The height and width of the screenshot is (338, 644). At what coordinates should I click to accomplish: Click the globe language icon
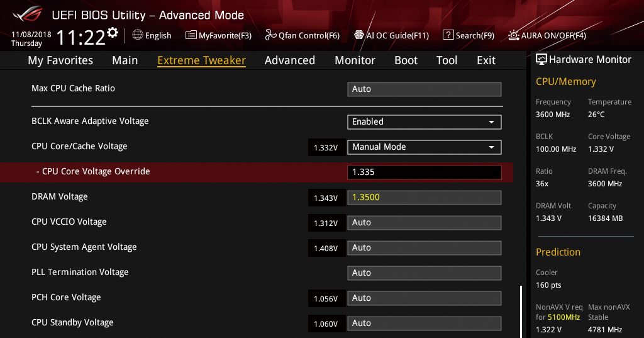click(x=138, y=35)
